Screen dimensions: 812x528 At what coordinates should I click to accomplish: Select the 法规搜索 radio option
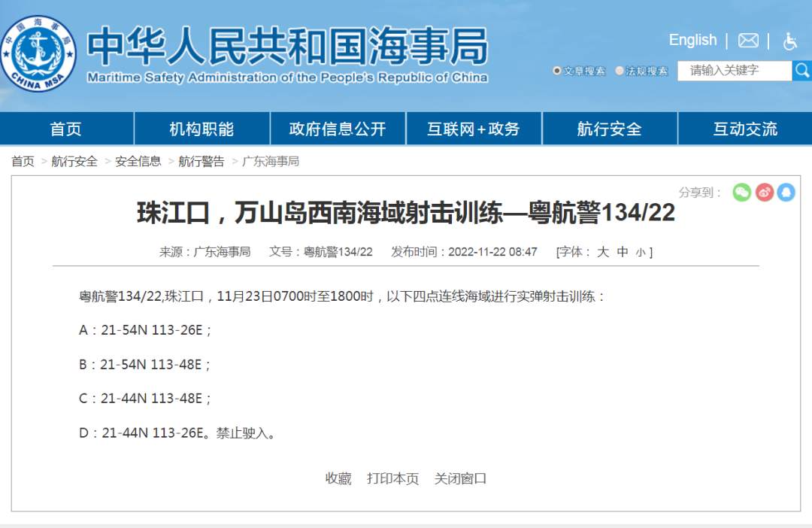[620, 71]
